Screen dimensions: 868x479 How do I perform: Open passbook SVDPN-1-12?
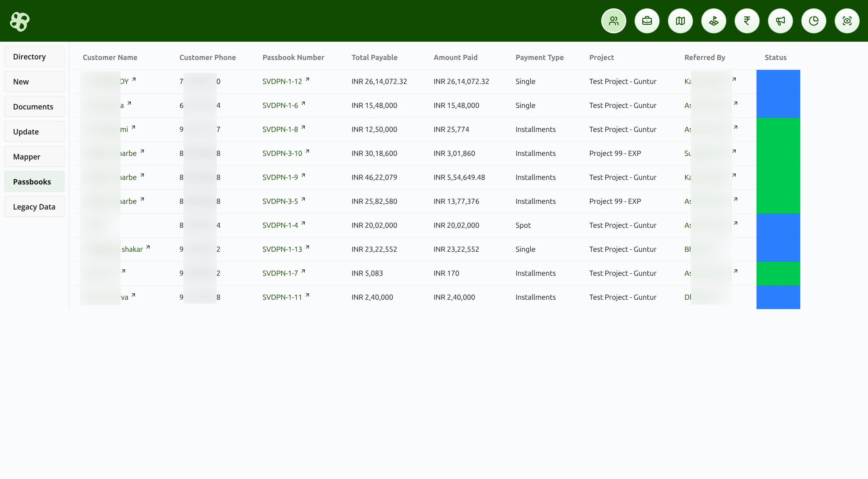click(x=282, y=81)
